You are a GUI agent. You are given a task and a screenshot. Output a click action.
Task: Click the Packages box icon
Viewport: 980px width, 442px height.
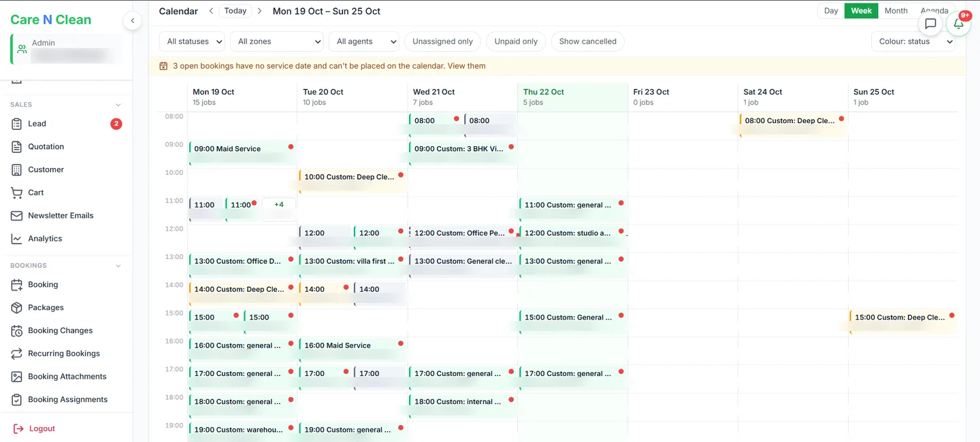(17, 308)
